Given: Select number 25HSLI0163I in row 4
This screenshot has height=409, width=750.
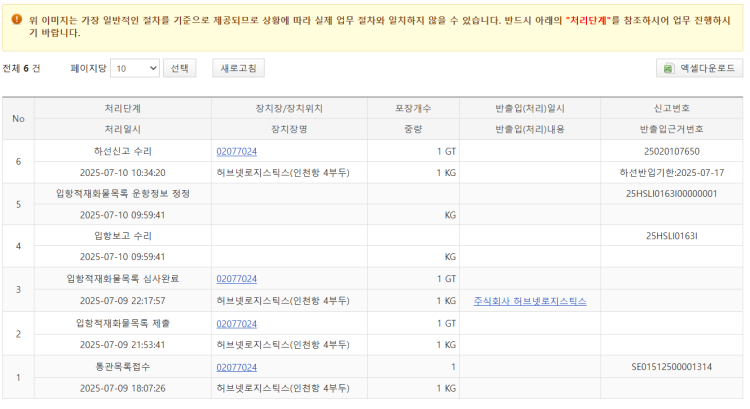Looking at the screenshot, I should tap(672, 236).
